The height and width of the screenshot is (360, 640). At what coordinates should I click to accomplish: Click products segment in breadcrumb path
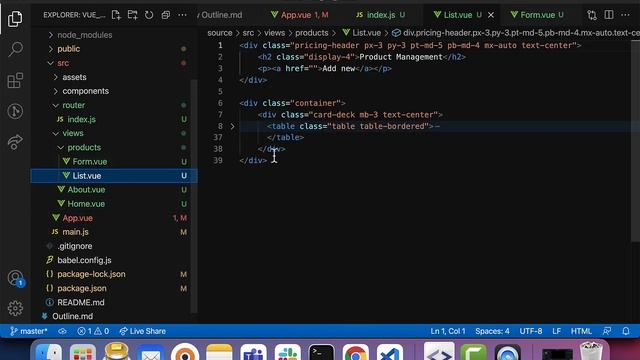pyautogui.click(x=311, y=33)
